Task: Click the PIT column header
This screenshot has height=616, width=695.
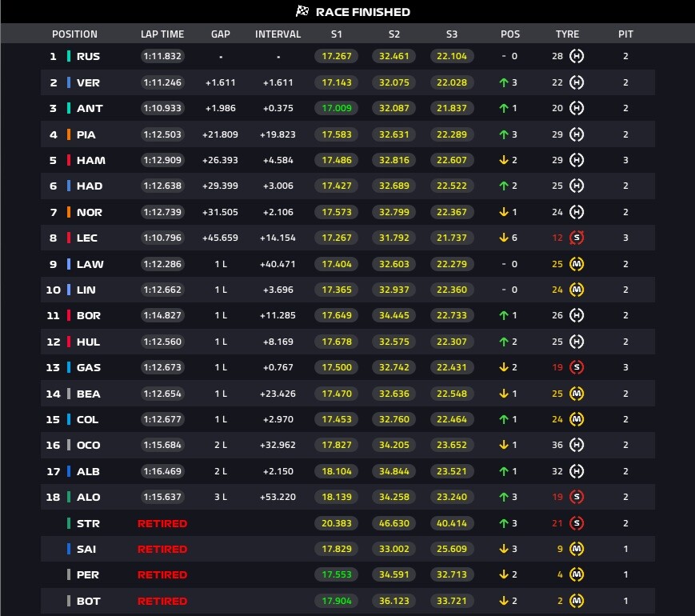Action: pyautogui.click(x=625, y=34)
